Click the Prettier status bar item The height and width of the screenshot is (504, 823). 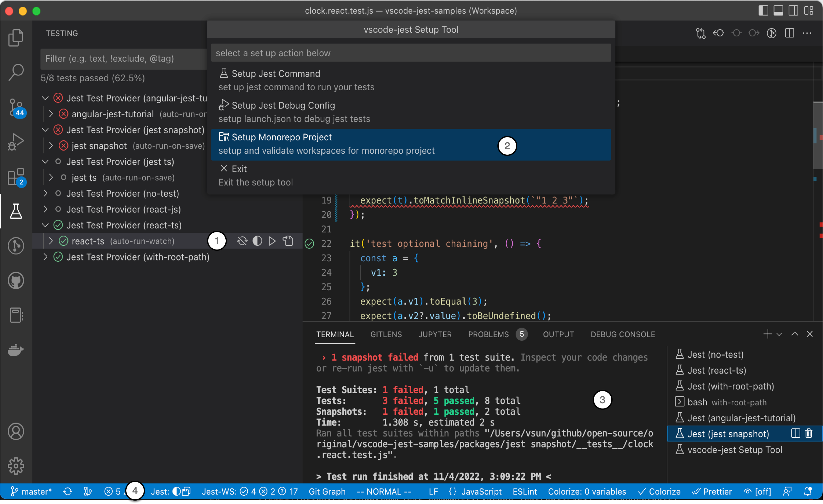[x=712, y=491]
